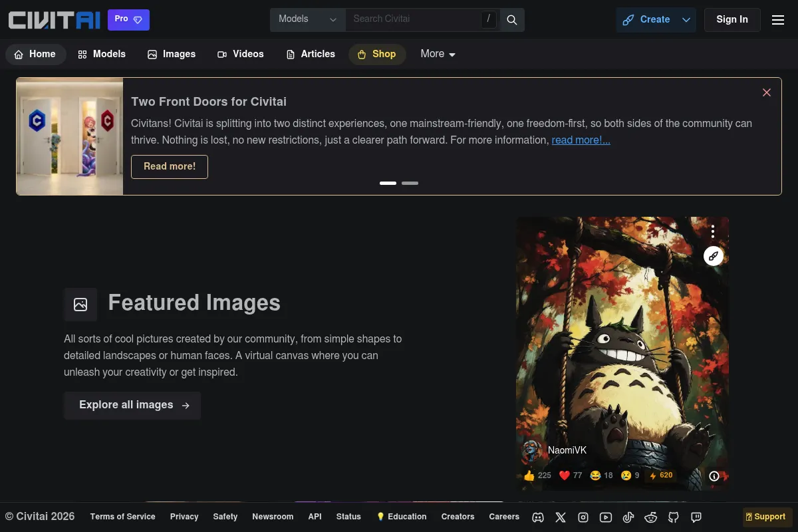Open the Two Front Doors banner image

click(70, 136)
